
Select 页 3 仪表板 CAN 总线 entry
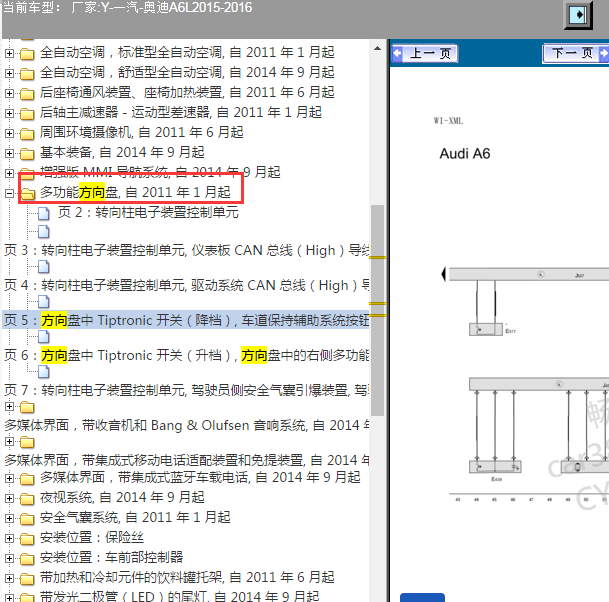coord(186,251)
